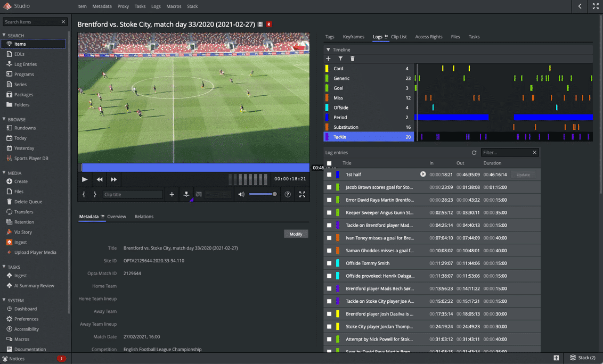Delete using the timeline trash icon
The height and width of the screenshot is (364, 603).
click(352, 59)
